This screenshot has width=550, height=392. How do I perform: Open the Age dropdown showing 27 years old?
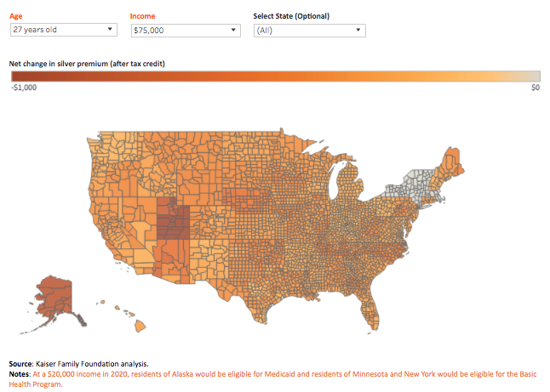pos(64,30)
